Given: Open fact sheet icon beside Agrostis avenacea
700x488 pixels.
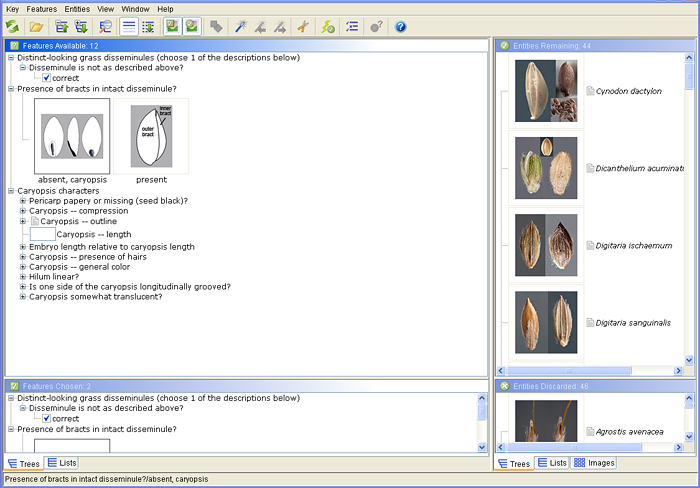Looking at the screenshot, I should tap(590, 432).
